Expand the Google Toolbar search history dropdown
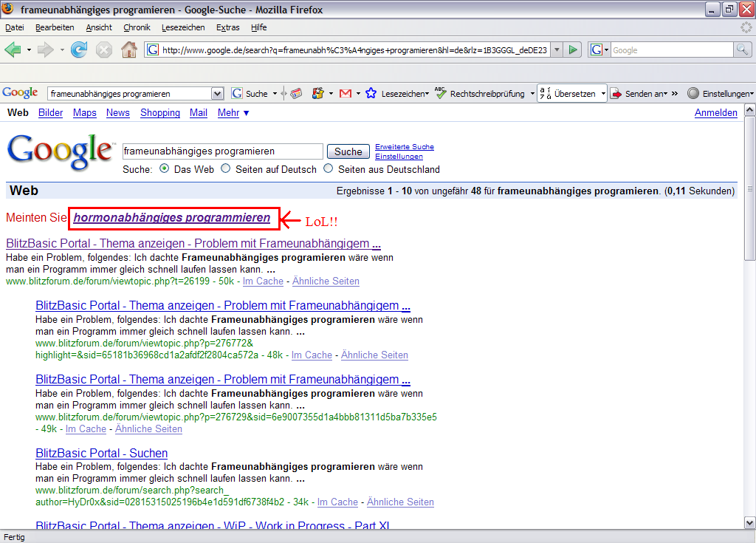 pos(217,94)
